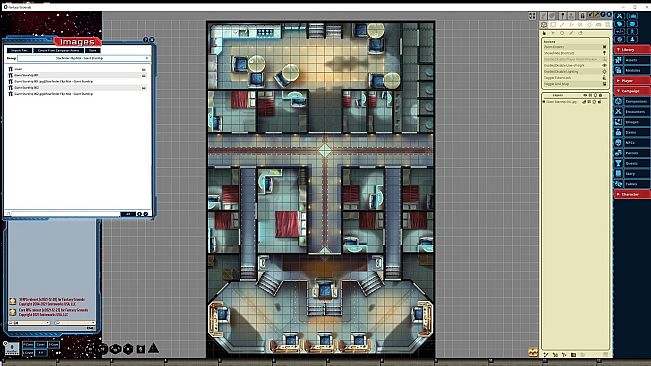The image size is (651, 366).
Task: Pick the triangular d4 die
Action: (153, 348)
